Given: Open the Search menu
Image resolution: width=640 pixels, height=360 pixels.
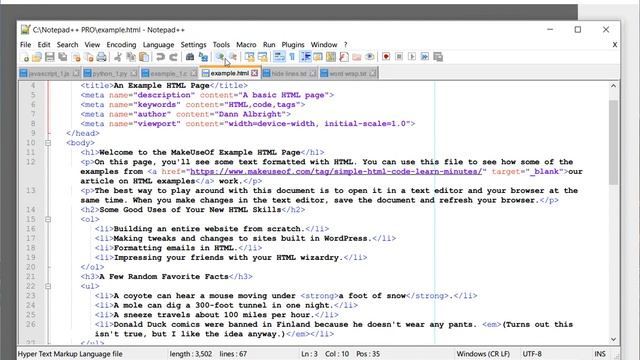Looking at the screenshot, I should coord(67,45).
